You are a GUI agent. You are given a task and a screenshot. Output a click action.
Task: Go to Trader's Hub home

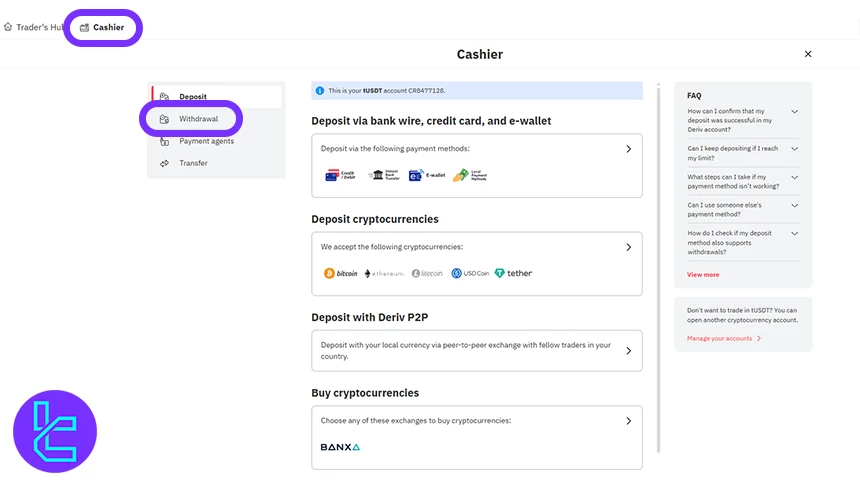click(x=35, y=27)
